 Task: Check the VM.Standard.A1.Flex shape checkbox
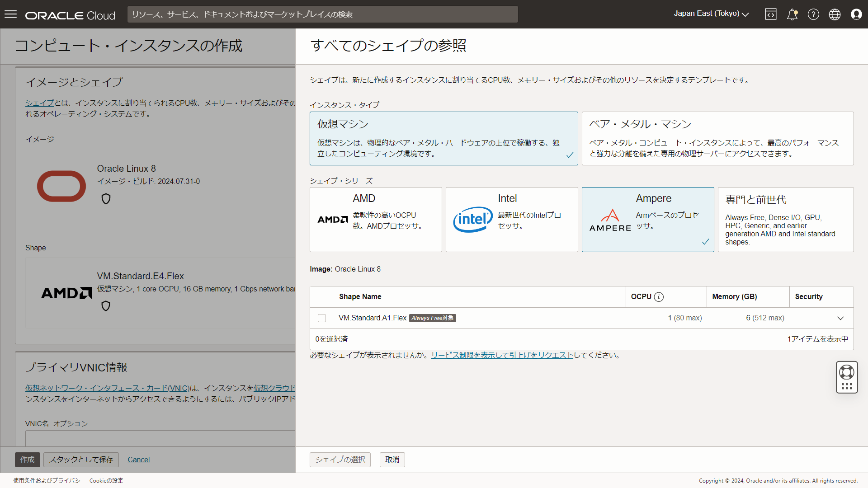click(321, 318)
